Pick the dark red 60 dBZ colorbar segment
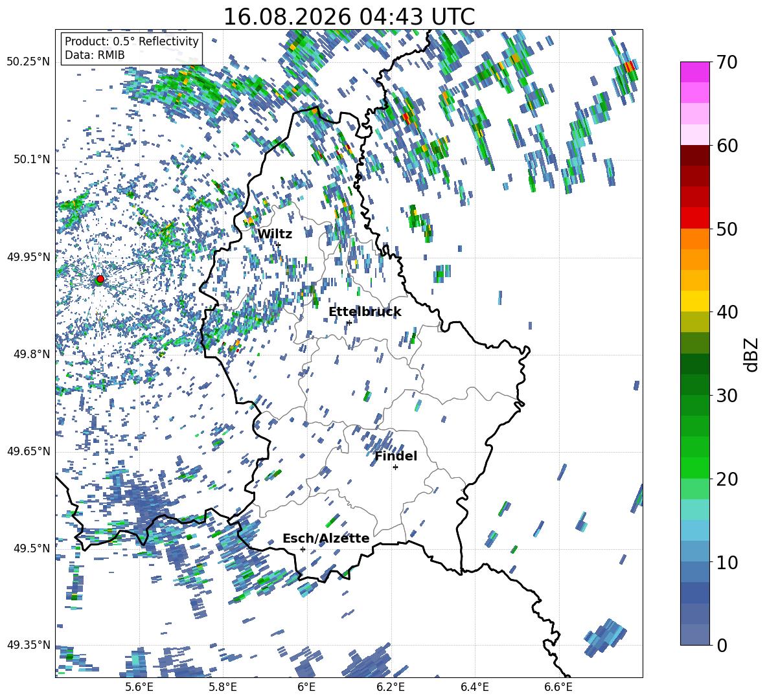 pos(694,155)
